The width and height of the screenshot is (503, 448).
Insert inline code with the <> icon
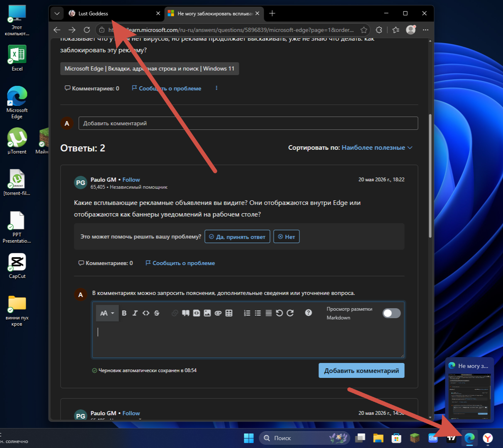click(x=146, y=313)
